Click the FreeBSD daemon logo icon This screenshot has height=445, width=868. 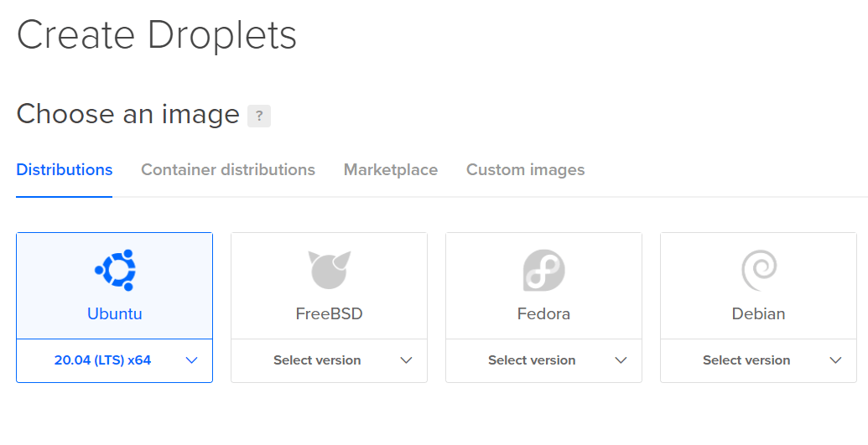tap(329, 270)
